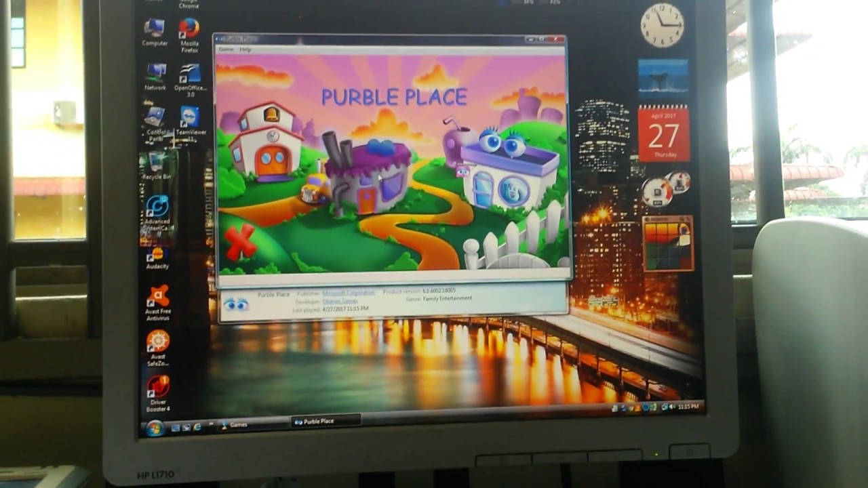Image resolution: width=868 pixels, height=488 pixels.
Task: Click the CPU meter gadget dials
Action: [x=666, y=188]
